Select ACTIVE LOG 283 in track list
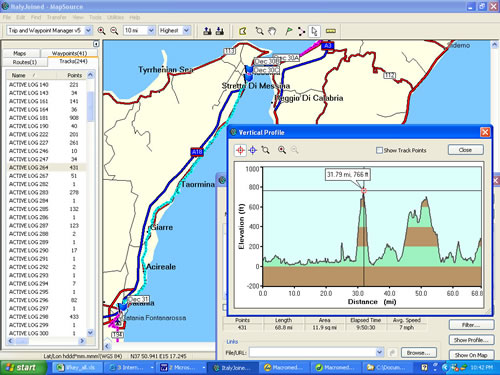The image size is (500, 375). coord(46,192)
